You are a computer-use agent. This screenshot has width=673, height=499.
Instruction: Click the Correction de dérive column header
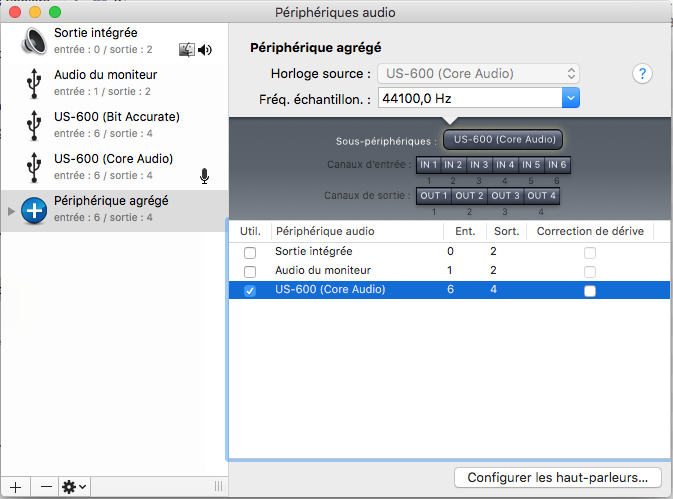coord(590,231)
